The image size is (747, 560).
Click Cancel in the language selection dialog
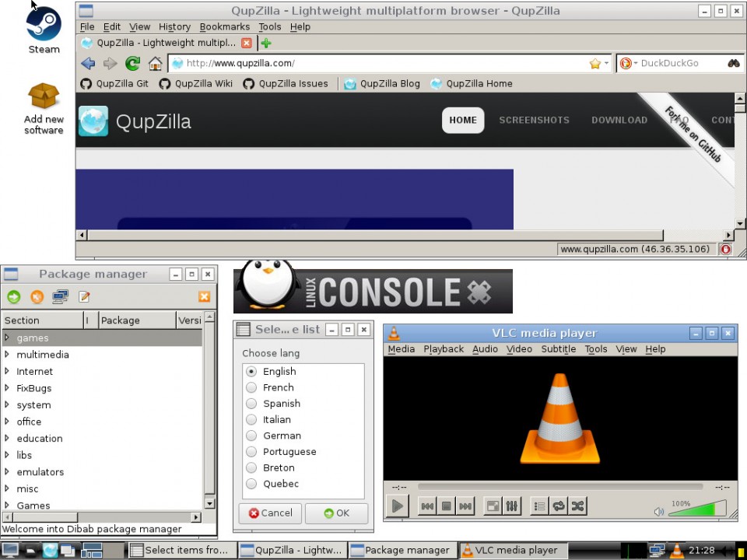tap(270, 513)
